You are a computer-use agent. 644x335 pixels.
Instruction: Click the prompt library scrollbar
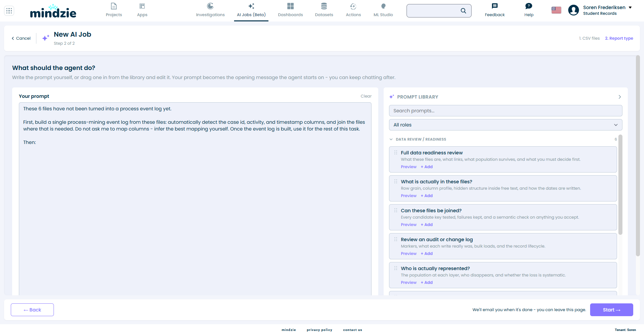620,185
